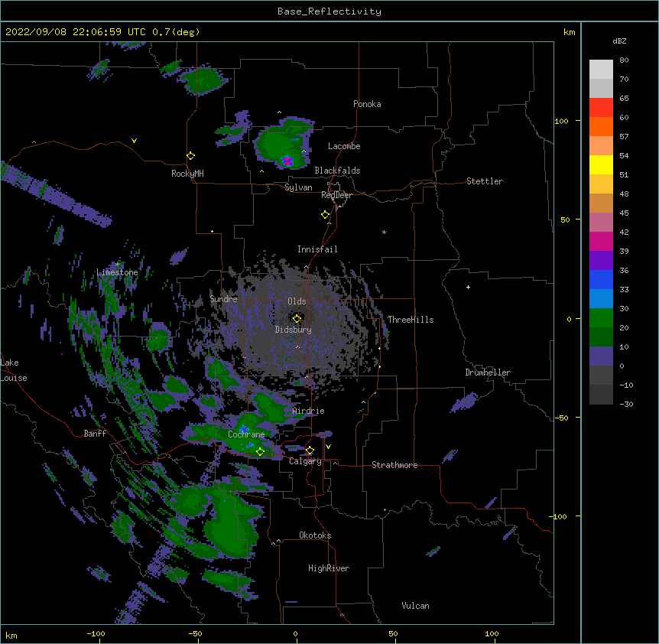Click the -100 tick label on vertical axis

pos(558,516)
